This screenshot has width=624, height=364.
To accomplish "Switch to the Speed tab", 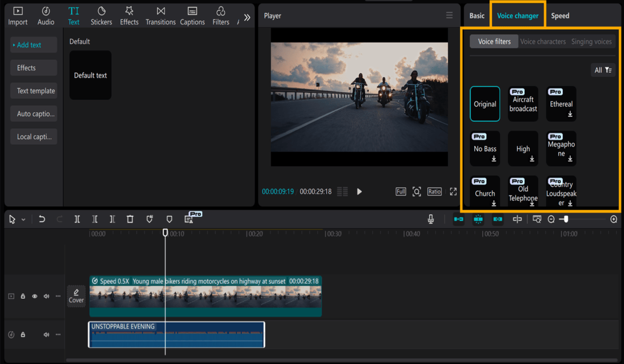I will point(560,16).
